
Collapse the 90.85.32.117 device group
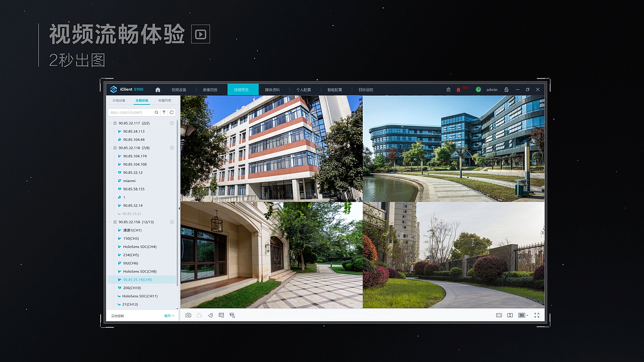pos(110,123)
